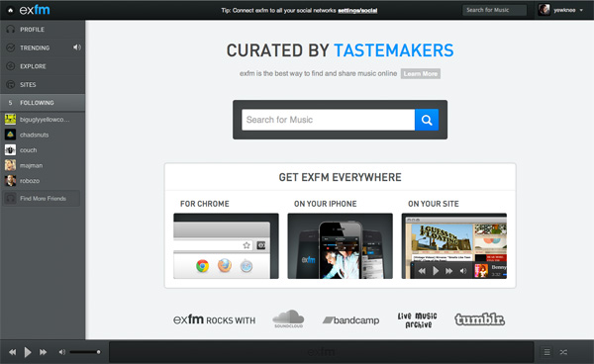This screenshot has height=364, width=594.
Task: Open biguglyyellowco... username link
Action: pyautogui.click(x=45, y=120)
